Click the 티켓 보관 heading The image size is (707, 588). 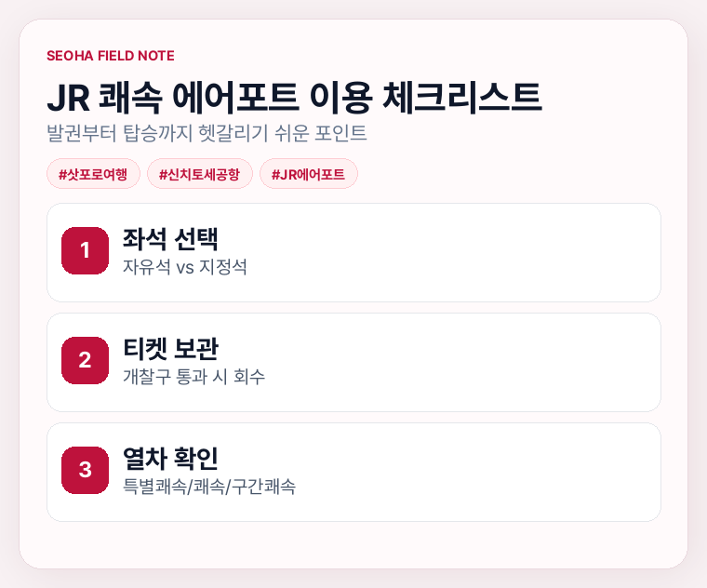170,349
